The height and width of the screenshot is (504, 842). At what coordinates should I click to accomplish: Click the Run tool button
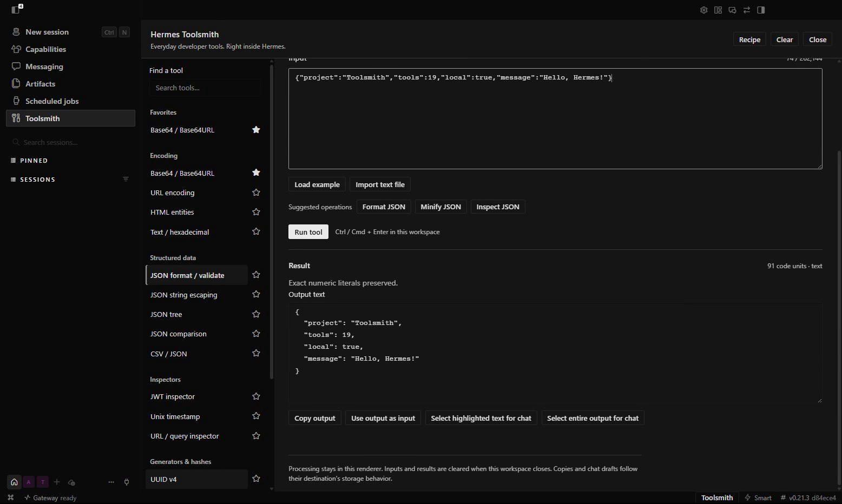coord(308,231)
